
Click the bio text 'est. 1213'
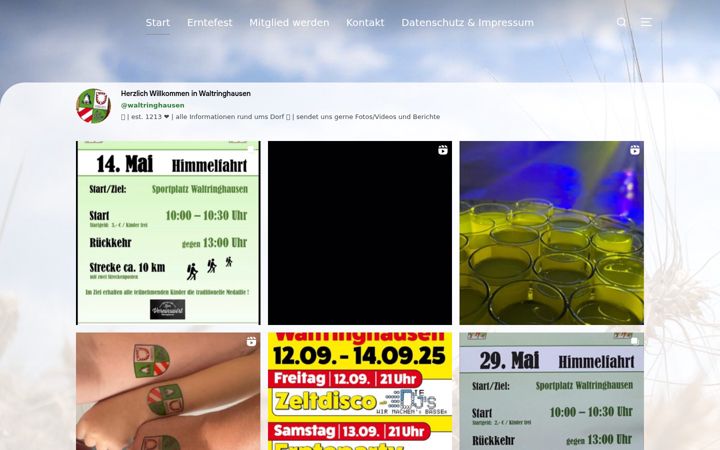(x=146, y=117)
